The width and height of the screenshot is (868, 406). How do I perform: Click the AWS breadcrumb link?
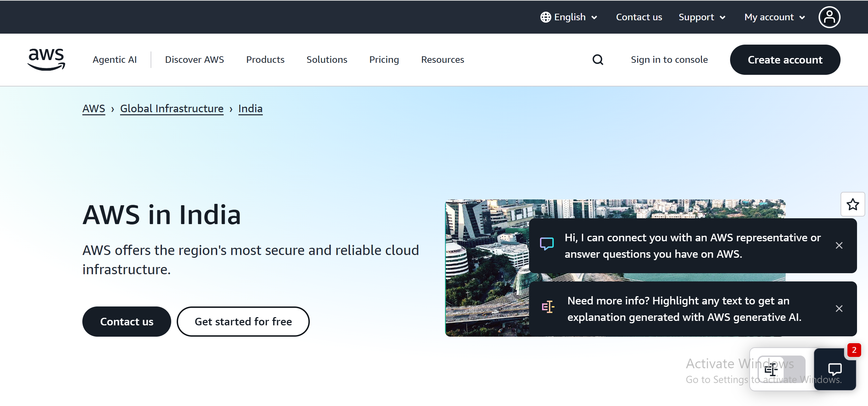94,109
